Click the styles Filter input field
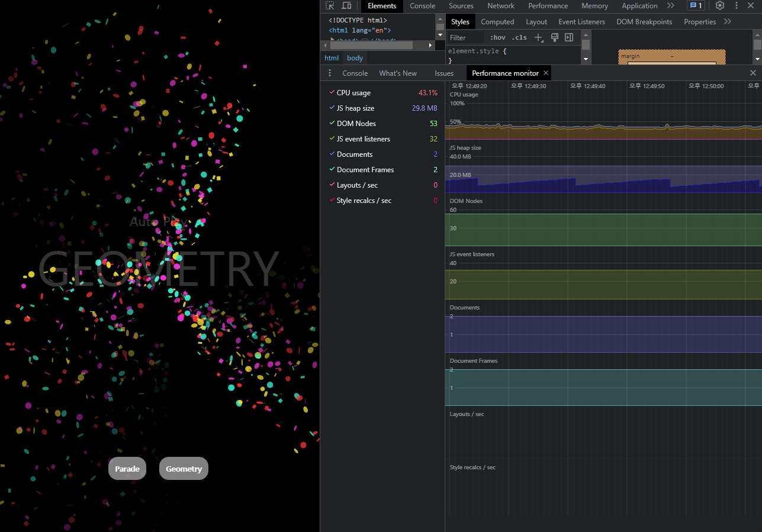The image size is (762, 532). point(465,38)
